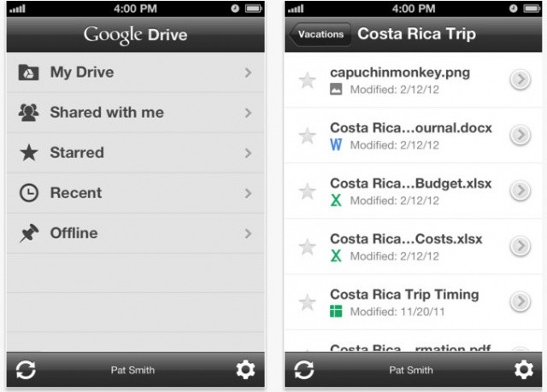Open Costa Rica Trip Timing file name
This screenshot has height=392, width=547.
pos(404,295)
